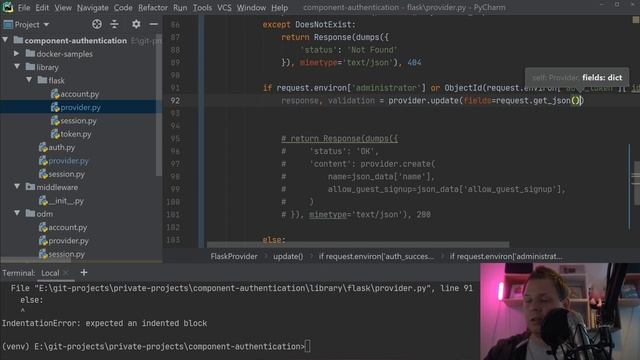Image resolution: width=640 pixels, height=360 pixels.
Task: Open Project panel settings gear
Action: (x=136, y=24)
